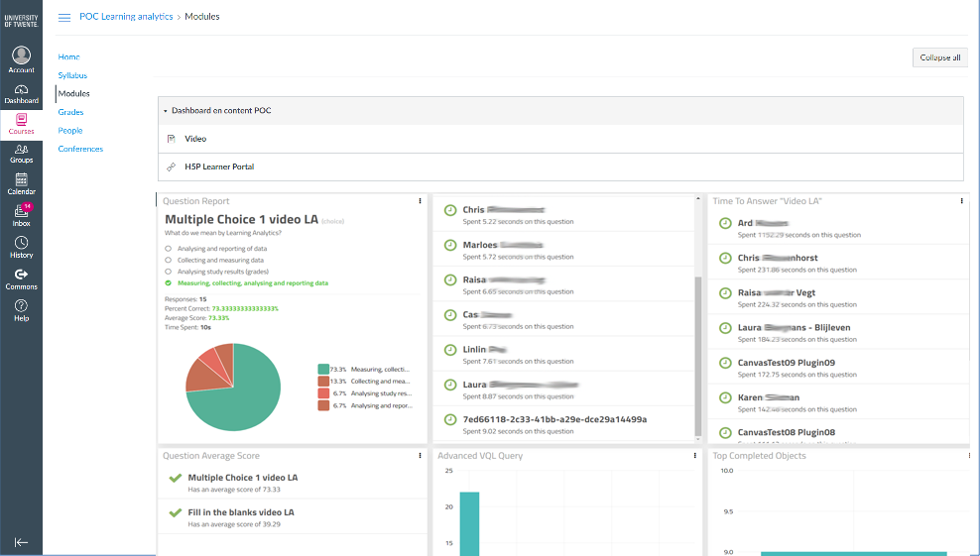Click the clock icon beside CanvasTest09 Plugin09
Viewport: 980px width, 556px height.
pyautogui.click(x=725, y=363)
